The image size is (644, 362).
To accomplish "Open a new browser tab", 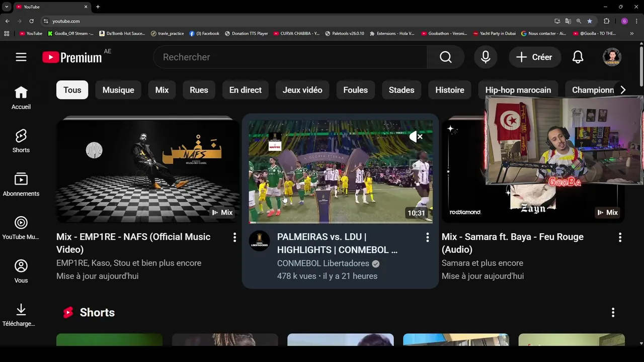I will 98,7.
